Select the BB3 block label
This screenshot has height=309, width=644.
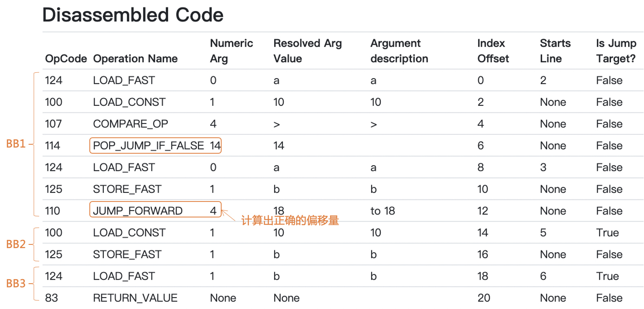16,284
